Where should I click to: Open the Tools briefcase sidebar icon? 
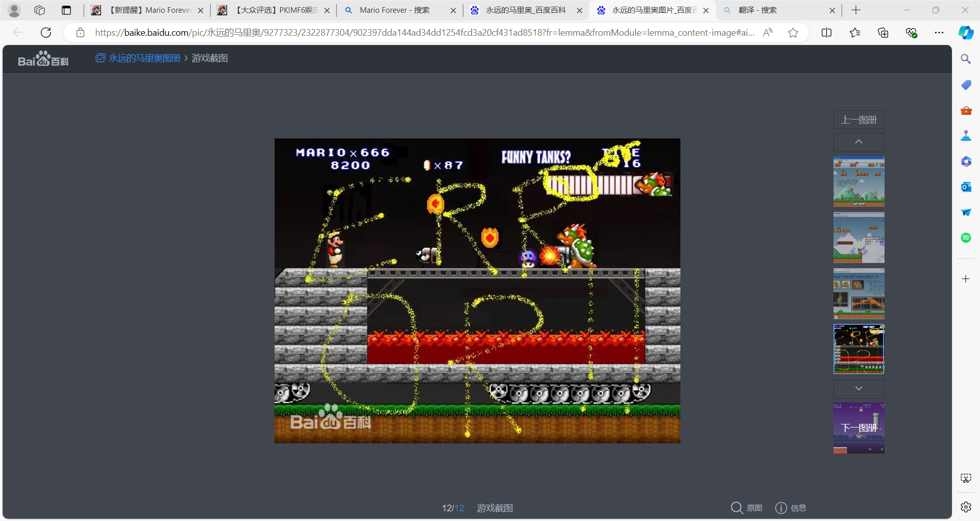966,110
